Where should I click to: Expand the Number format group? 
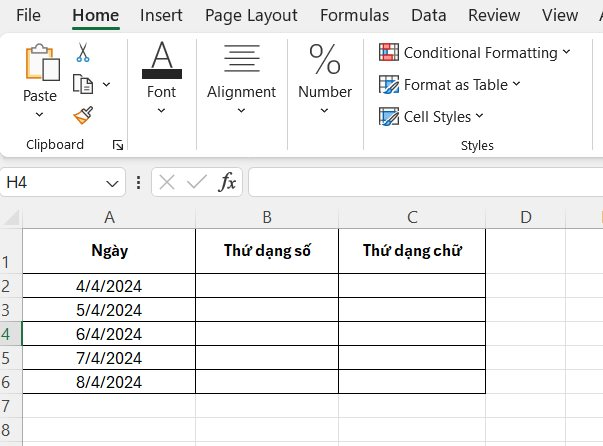(325, 78)
